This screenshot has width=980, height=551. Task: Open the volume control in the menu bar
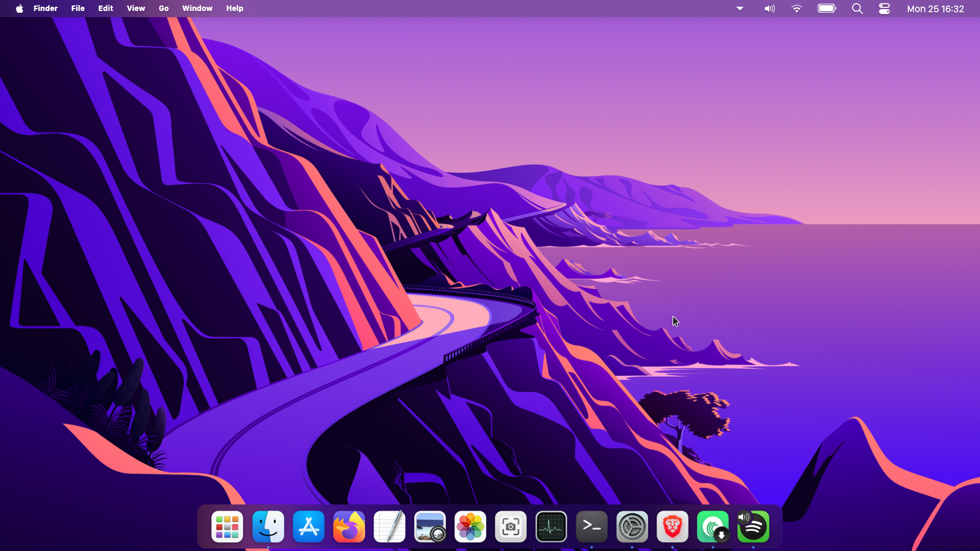[770, 9]
